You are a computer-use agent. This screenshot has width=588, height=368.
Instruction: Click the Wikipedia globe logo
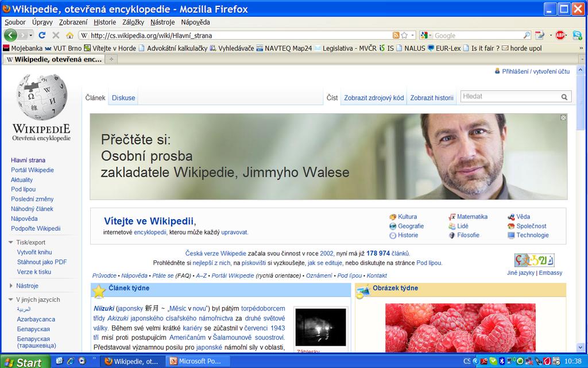point(41,97)
